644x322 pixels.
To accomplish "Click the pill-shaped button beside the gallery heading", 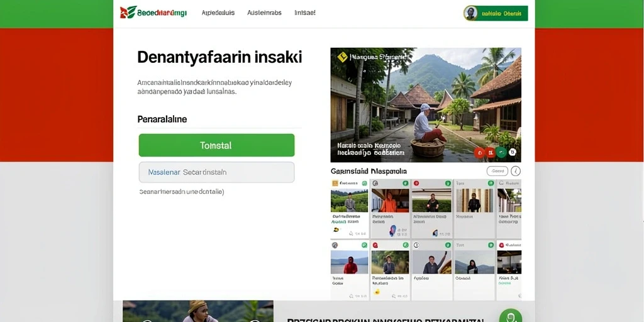I will (x=497, y=171).
